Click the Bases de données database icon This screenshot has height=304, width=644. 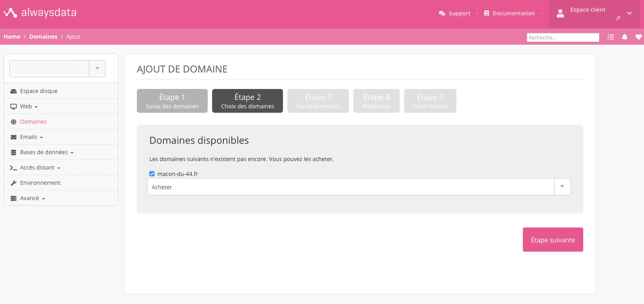point(14,153)
